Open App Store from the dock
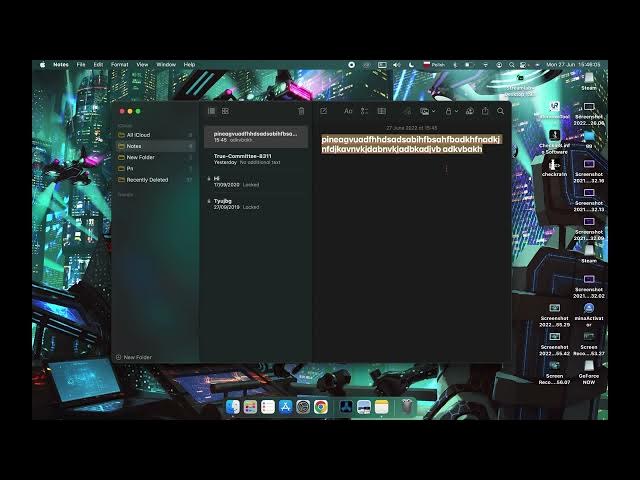640x480 pixels. pyautogui.click(x=285, y=407)
